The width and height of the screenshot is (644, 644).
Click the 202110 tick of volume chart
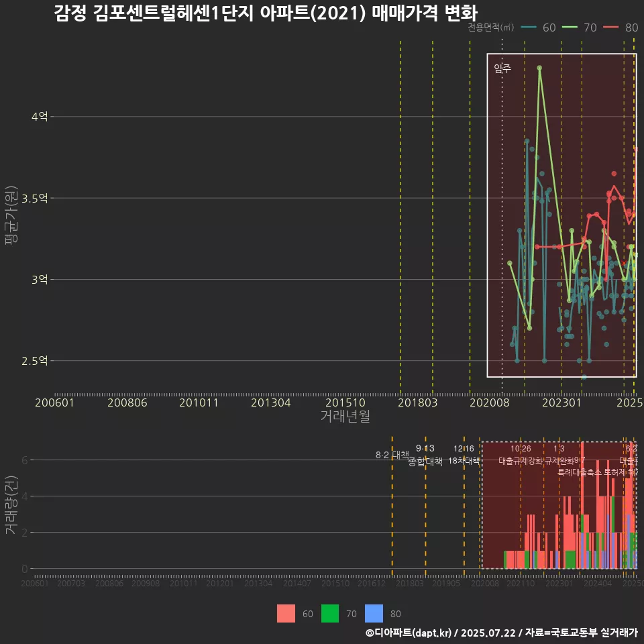[521, 583]
